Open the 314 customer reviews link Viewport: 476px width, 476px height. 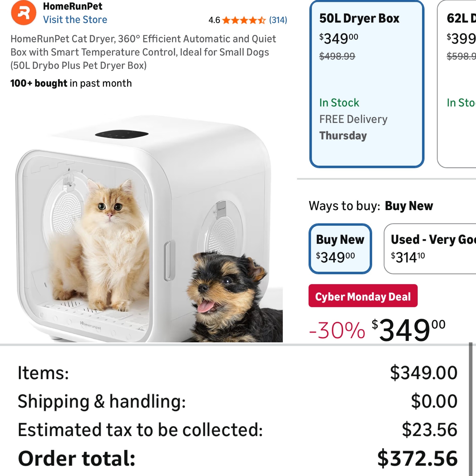coord(278,20)
